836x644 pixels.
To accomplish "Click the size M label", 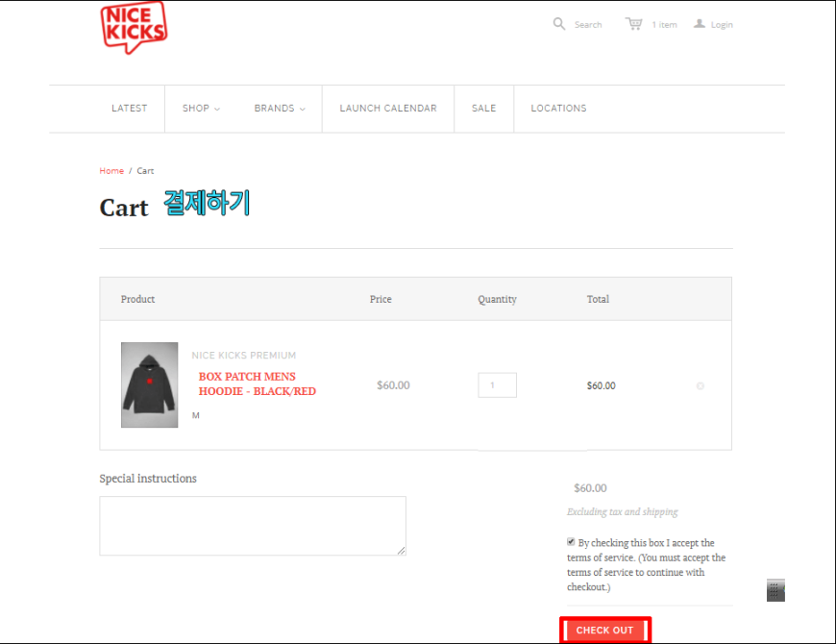I will [196, 415].
